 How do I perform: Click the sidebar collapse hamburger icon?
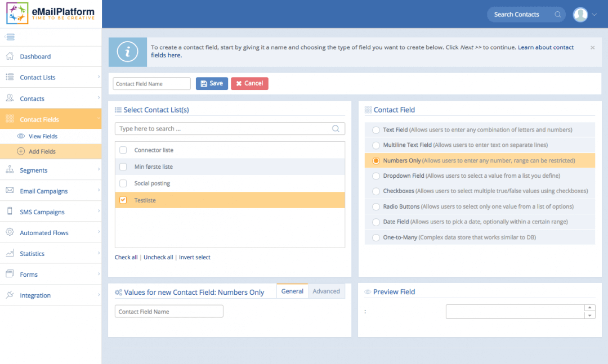point(10,37)
